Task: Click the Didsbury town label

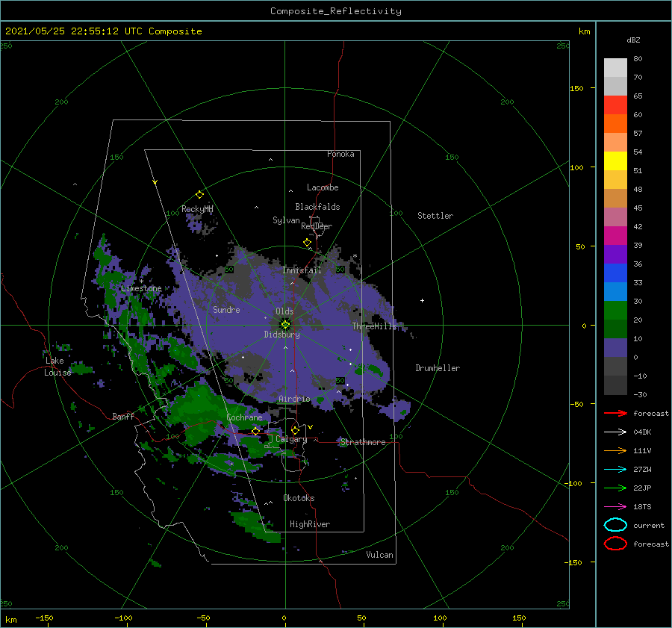Action: (x=282, y=335)
